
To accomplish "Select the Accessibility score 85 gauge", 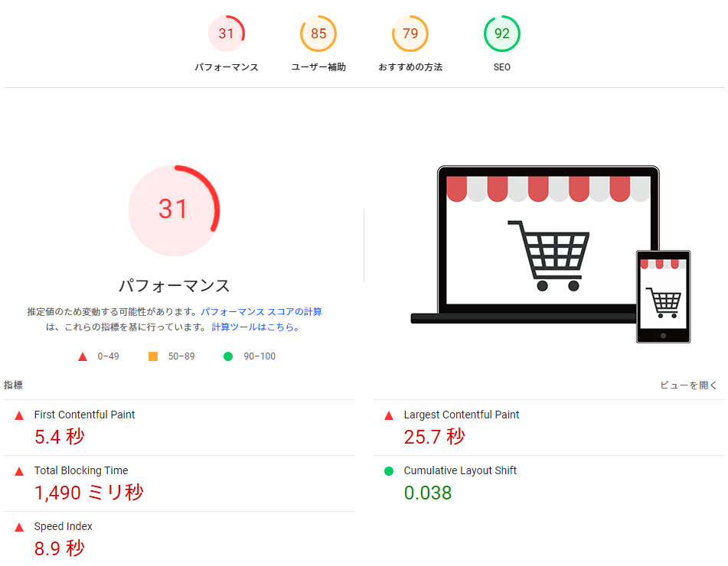I will pyautogui.click(x=318, y=34).
